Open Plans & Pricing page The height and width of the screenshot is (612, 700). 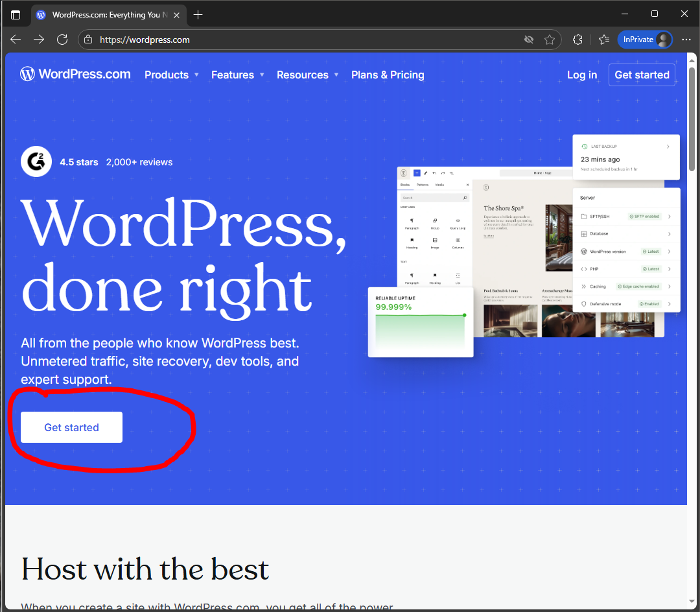tap(388, 75)
